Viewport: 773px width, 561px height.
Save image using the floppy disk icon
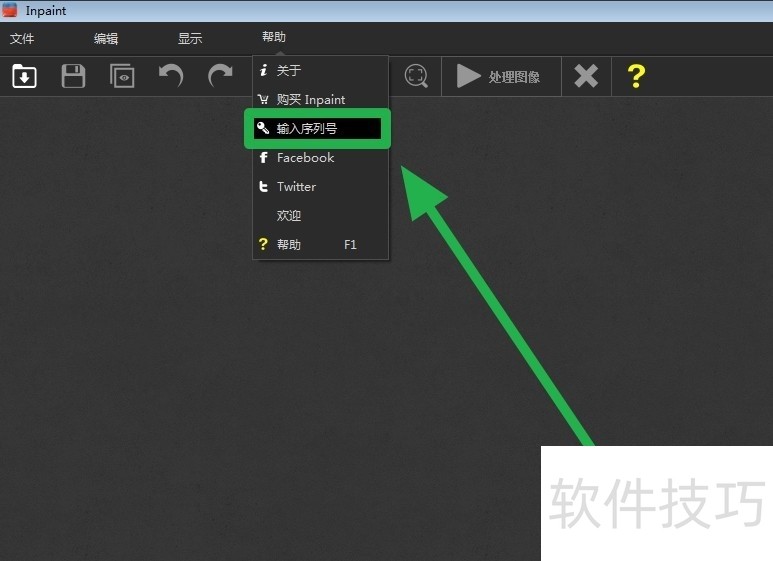[x=73, y=76]
